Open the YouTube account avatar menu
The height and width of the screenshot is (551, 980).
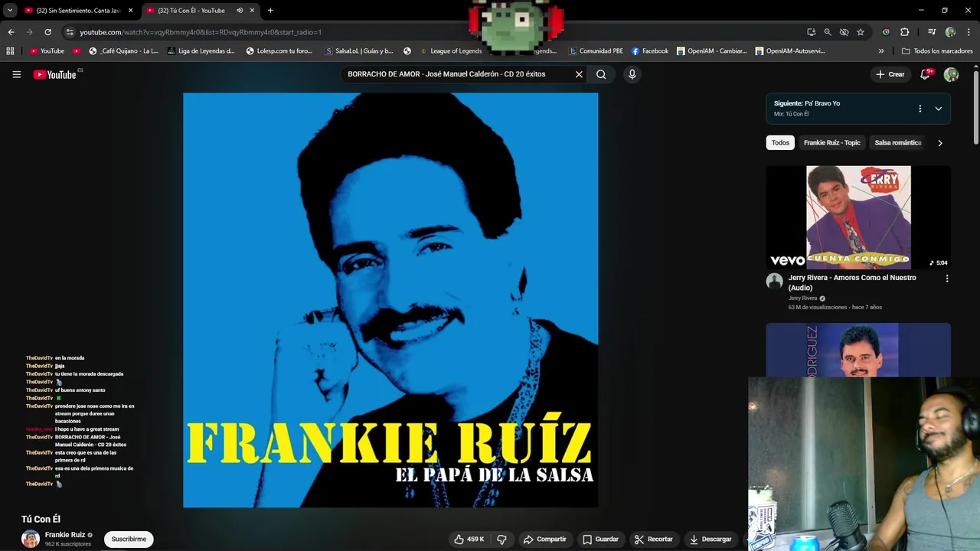tap(951, 74)
